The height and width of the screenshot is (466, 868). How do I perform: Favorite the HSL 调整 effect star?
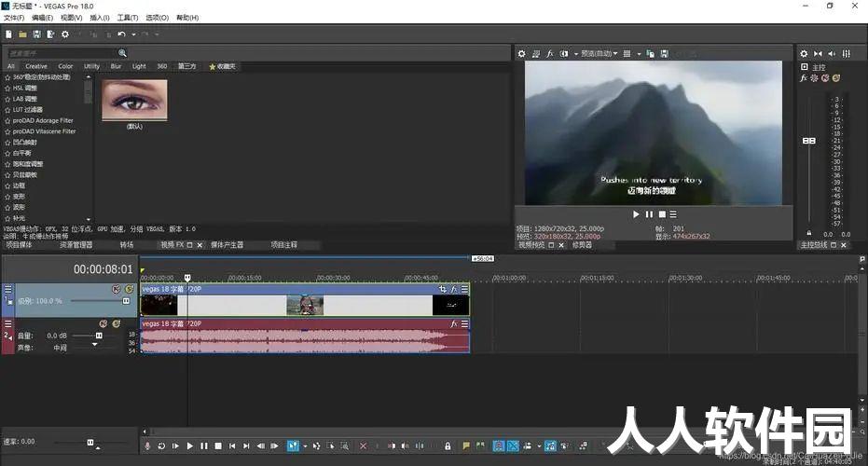point(7,88)
